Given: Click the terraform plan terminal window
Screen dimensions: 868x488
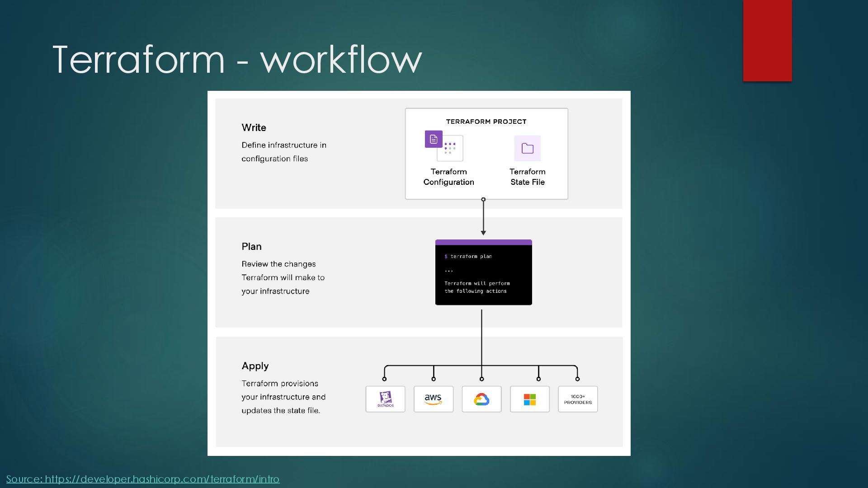Looking at the screenshot, I should tap(484, 272).
